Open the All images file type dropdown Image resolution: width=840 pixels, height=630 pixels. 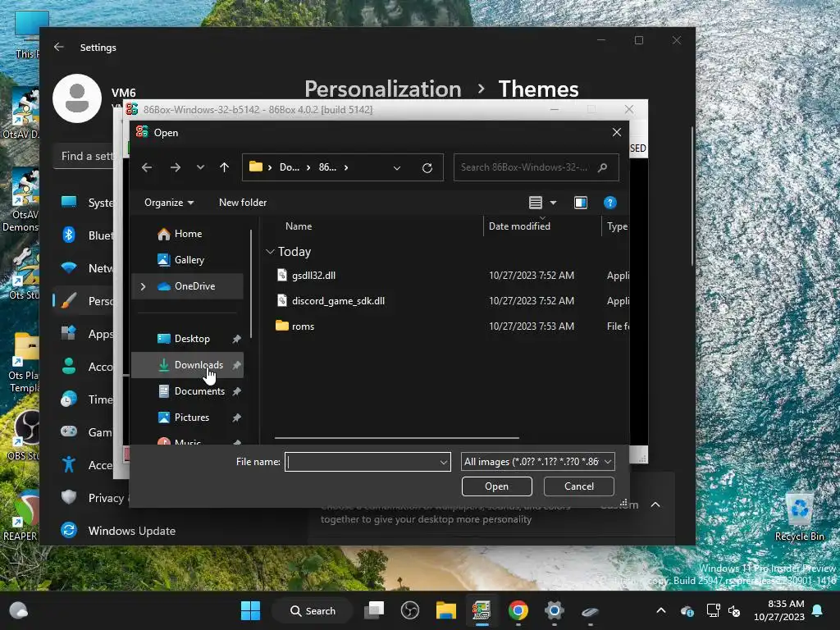click(538, 462)
